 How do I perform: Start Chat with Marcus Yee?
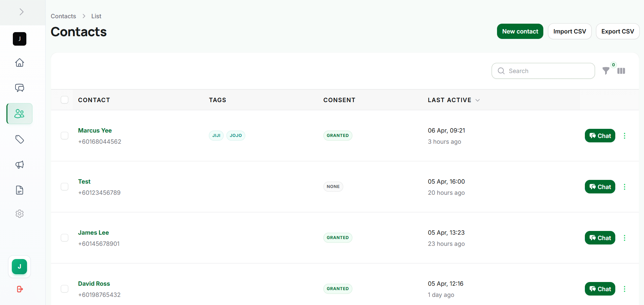coord(600,136)
